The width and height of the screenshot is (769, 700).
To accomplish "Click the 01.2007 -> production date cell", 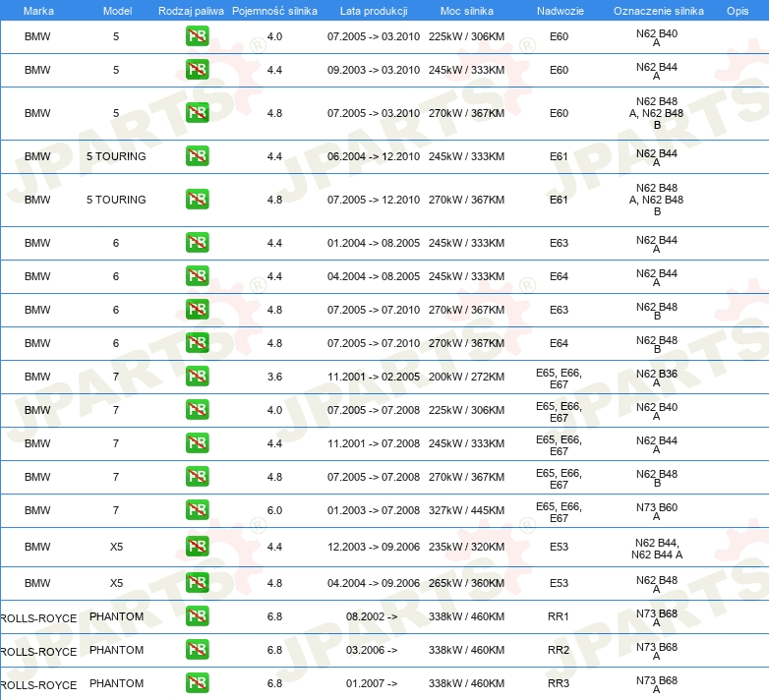I will (372, 683).
